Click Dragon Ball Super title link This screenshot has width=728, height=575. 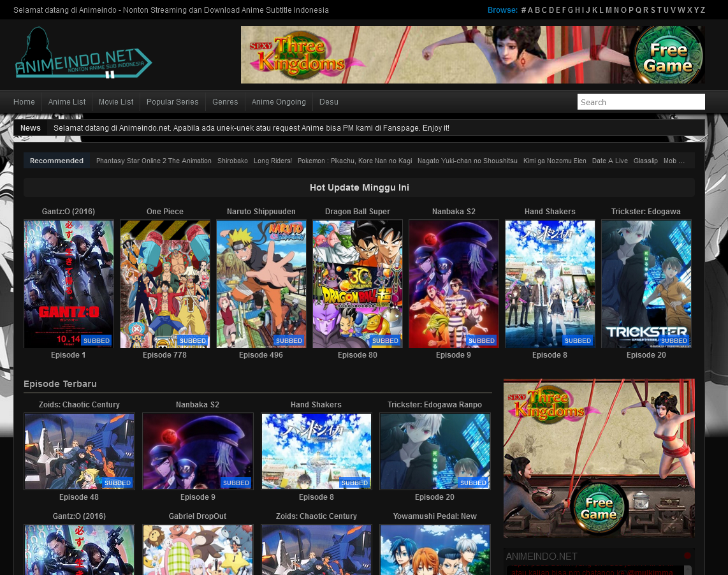click(x=358, y=212)
